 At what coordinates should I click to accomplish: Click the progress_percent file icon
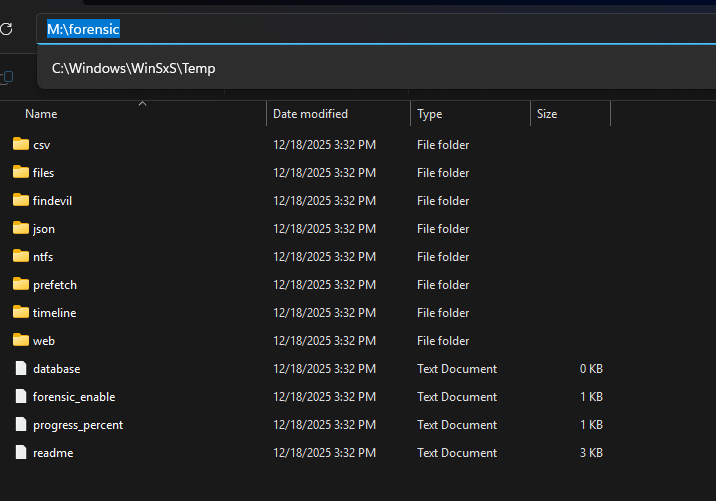(x=21, y=425)
